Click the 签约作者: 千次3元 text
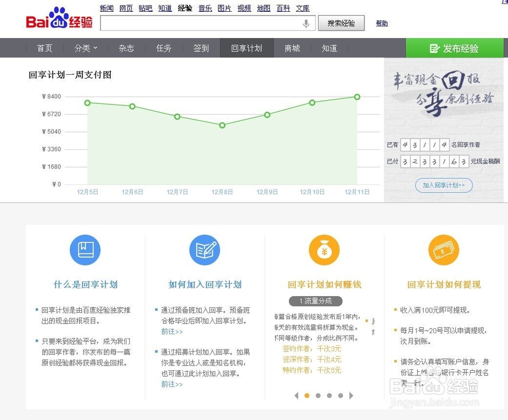The width and height of the screenshot is (508, 420). pos(312,349)
